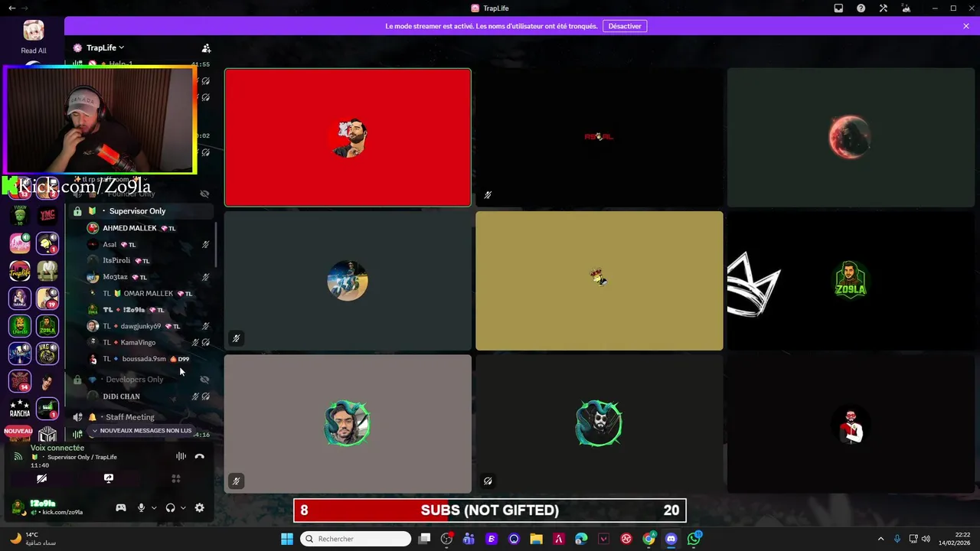980x551 pixels.
Task: Click the game controller icon
Action: (x=121, y=507)
